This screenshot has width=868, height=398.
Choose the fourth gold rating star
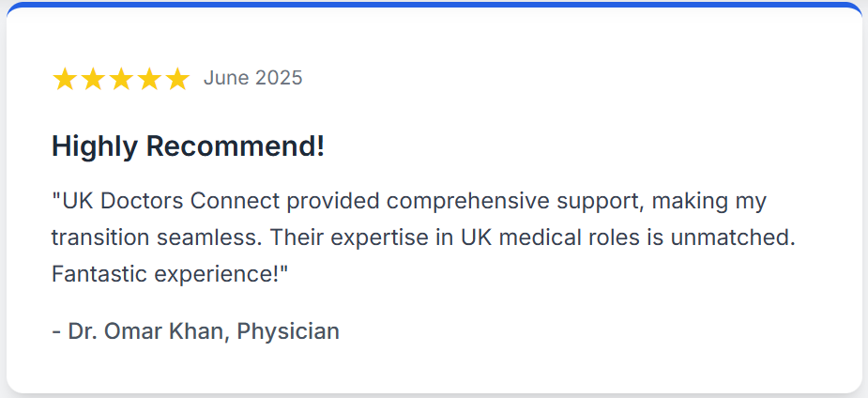[149, 79]
